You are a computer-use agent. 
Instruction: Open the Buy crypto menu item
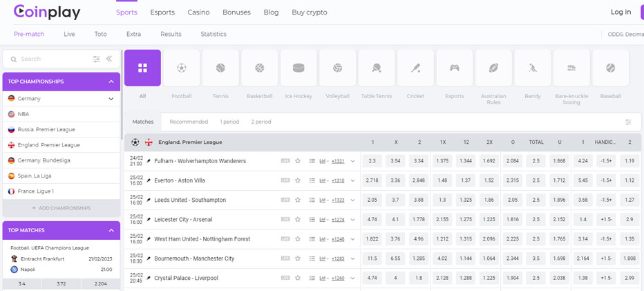pos(310,12)
